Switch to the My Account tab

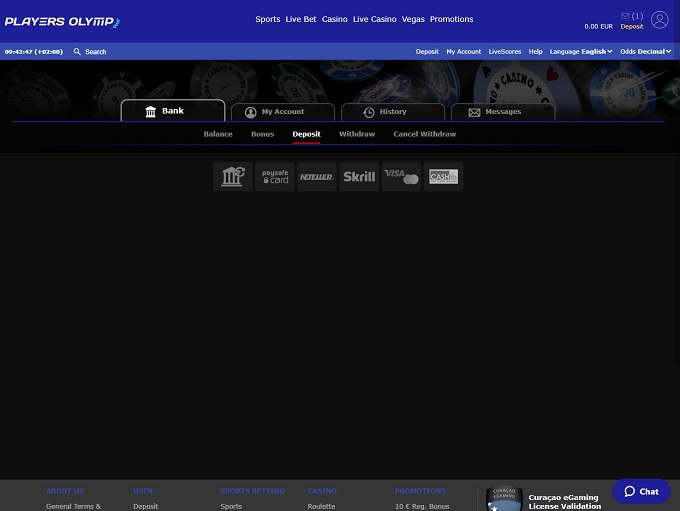pos(282,112)
